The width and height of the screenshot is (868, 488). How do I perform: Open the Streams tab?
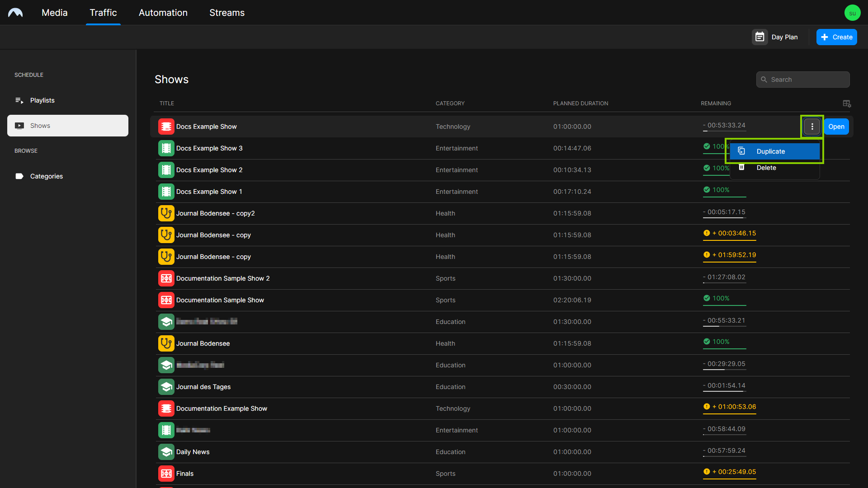click(x=226, y=13)
